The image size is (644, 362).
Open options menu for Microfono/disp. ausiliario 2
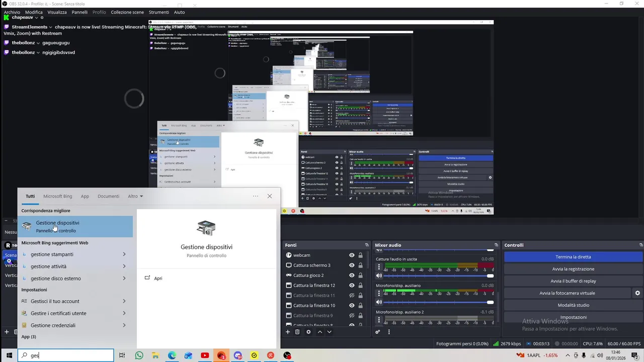click(x=379, y=320)
